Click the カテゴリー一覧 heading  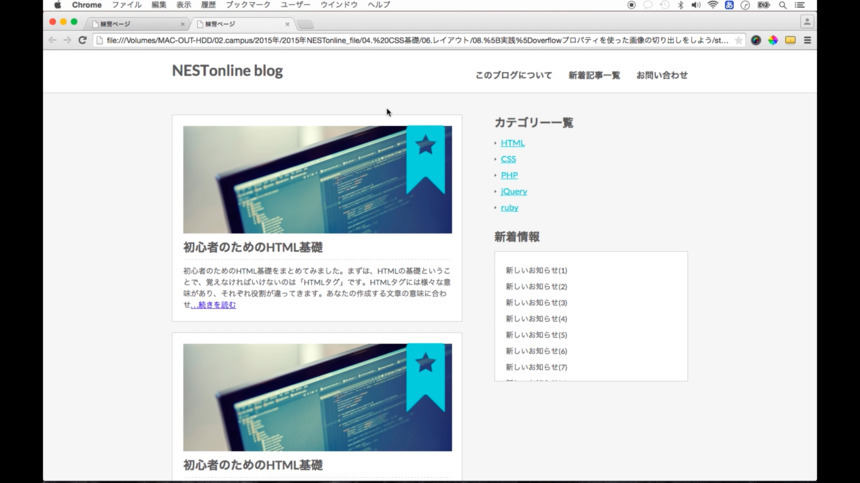tap(534, 123)
